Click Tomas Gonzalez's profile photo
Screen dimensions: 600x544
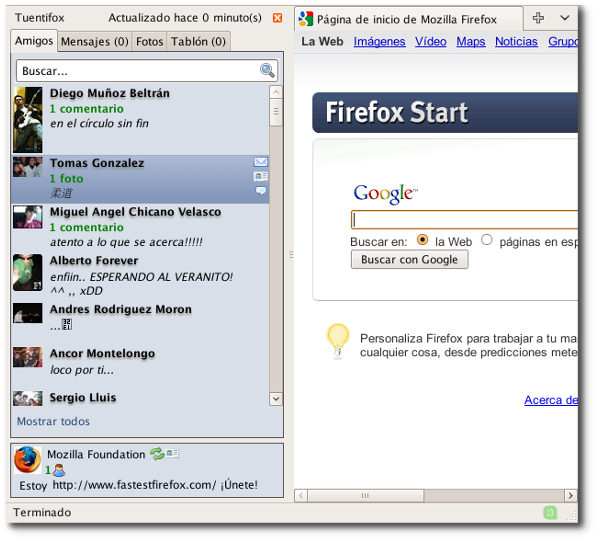(28, 167)
